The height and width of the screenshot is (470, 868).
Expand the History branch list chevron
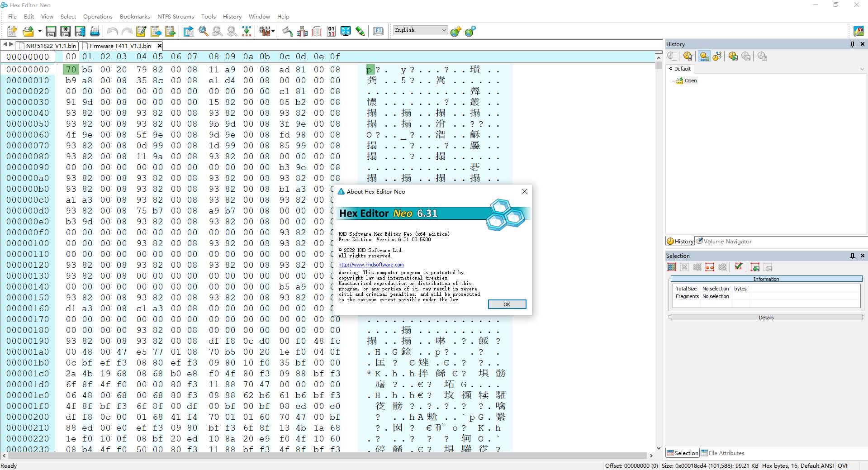pyautogui.click(x=862, y=69)
